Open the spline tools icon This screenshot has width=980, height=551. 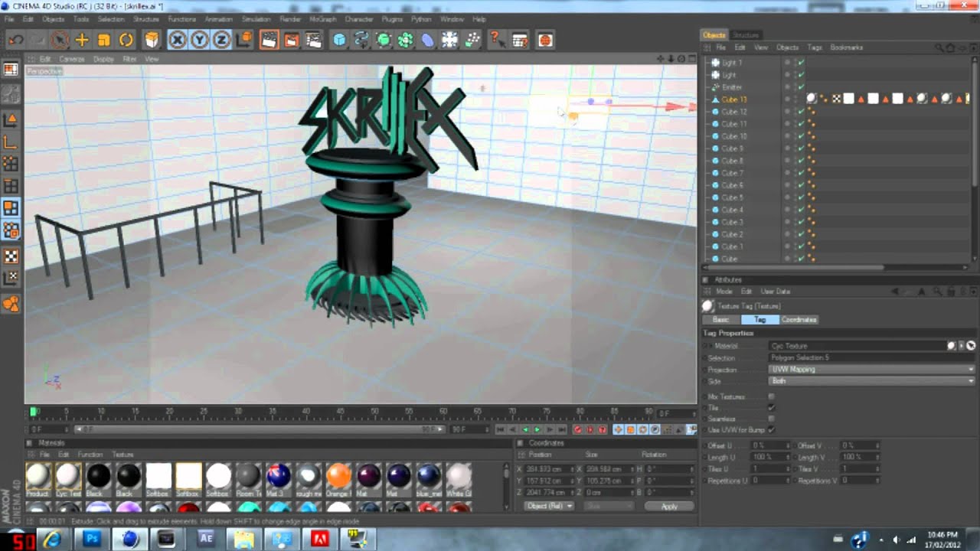click(361, 40)
